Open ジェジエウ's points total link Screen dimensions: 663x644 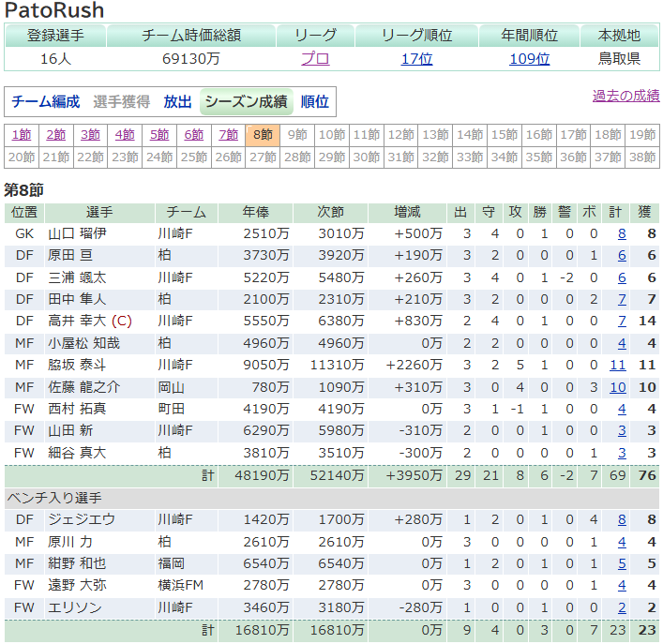(x=622, y=519)
